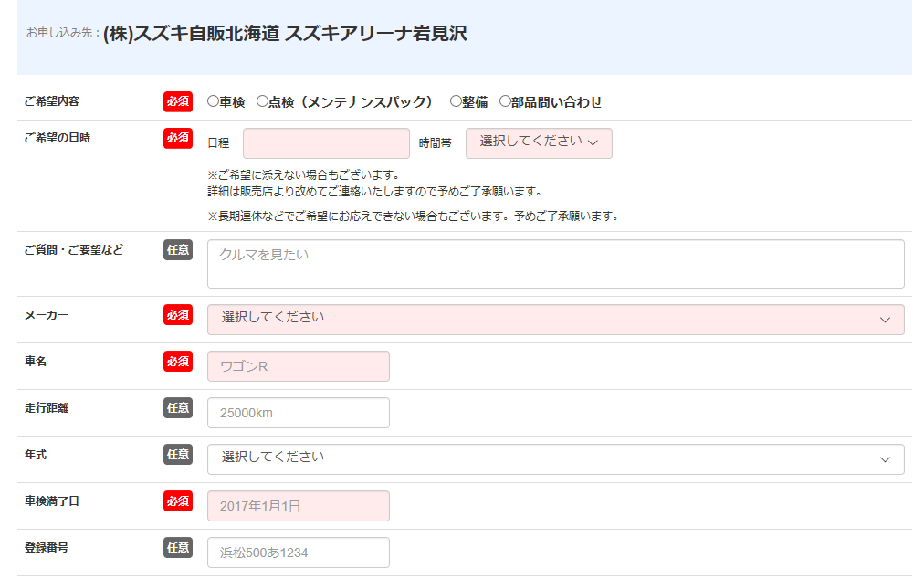Choose 点検（メンテナンスパック） option
This screenshot has width=924, height=579.
[x=262, y=101]
